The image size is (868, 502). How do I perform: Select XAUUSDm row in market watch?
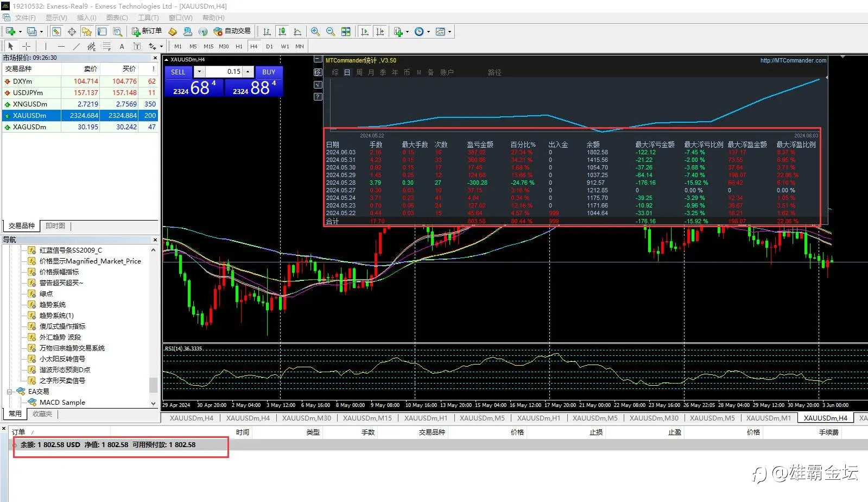point(80,115)
